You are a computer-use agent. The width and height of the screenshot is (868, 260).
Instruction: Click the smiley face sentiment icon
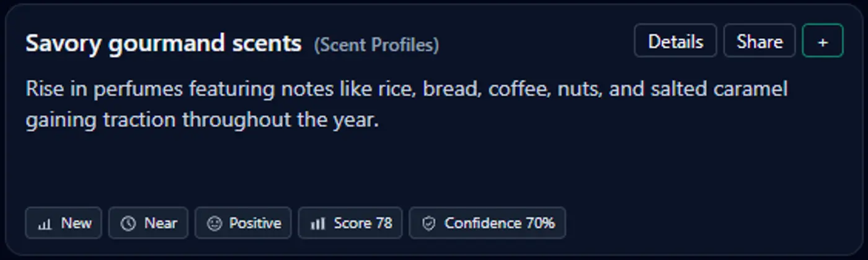tap(214, 224)
